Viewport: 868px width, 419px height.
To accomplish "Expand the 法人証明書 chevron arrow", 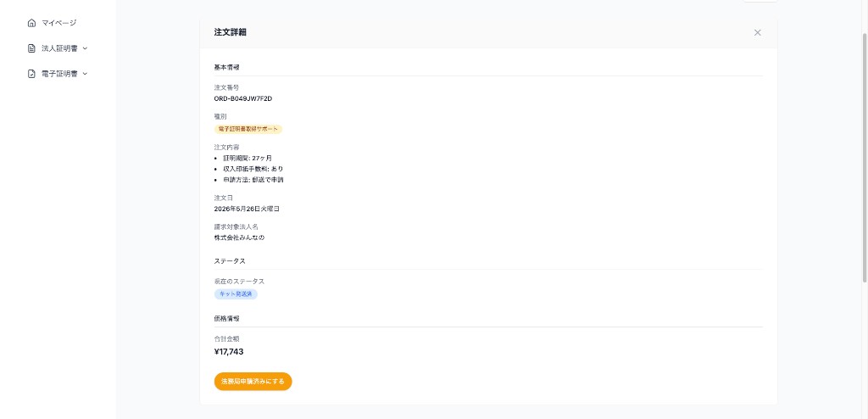I will point(85,48).
